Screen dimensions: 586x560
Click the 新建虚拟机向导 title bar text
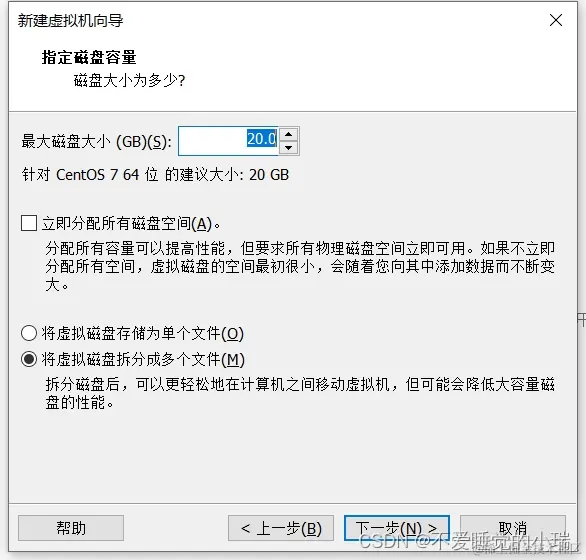(x=70, y=21)
